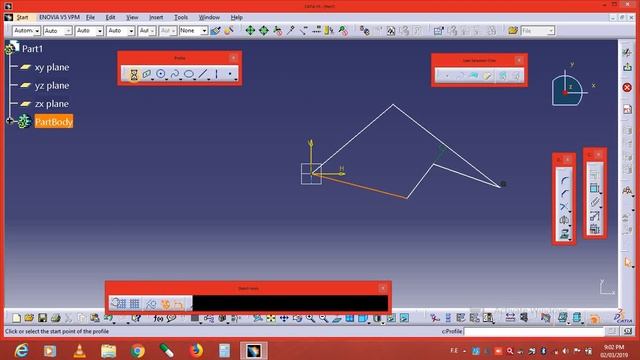Click the Edit Multi-Constraint icon
This screenshot has height=360, width=640.
(594, 229)
